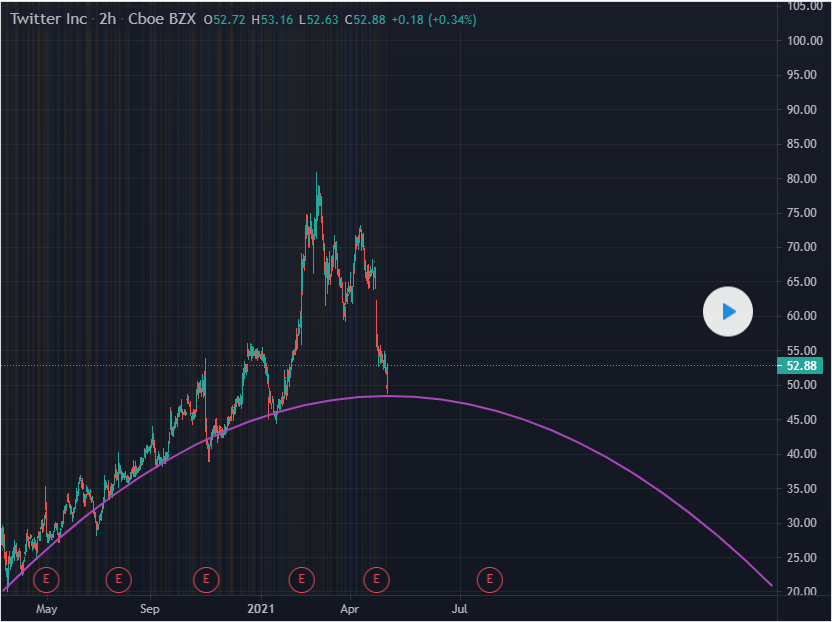Viewport: 832px width, 622px height.
Task: Click the leftmost earnings E marker
Action: [x=46, y=578]
